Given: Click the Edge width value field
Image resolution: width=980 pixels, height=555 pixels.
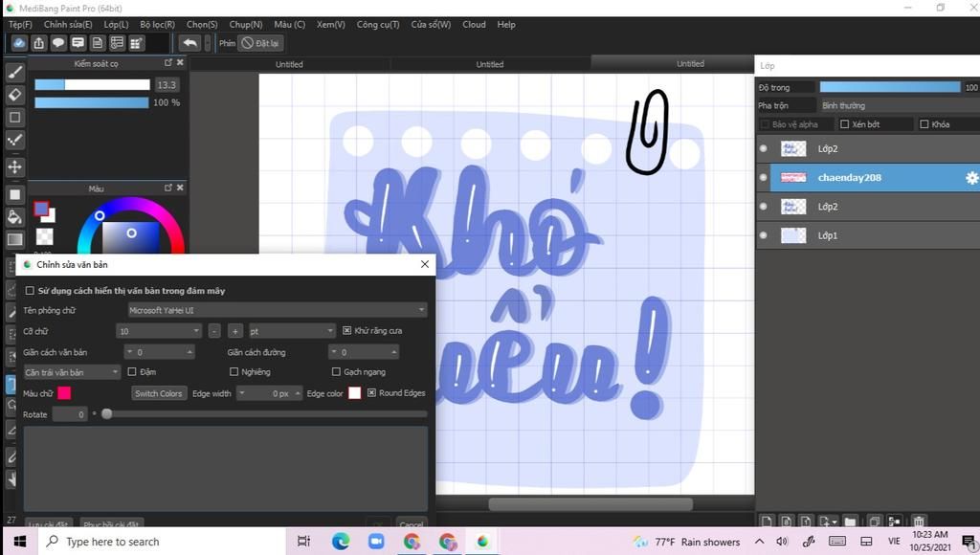Looking at the screenshot, I should pyautogui.click(x=269, y=393).
